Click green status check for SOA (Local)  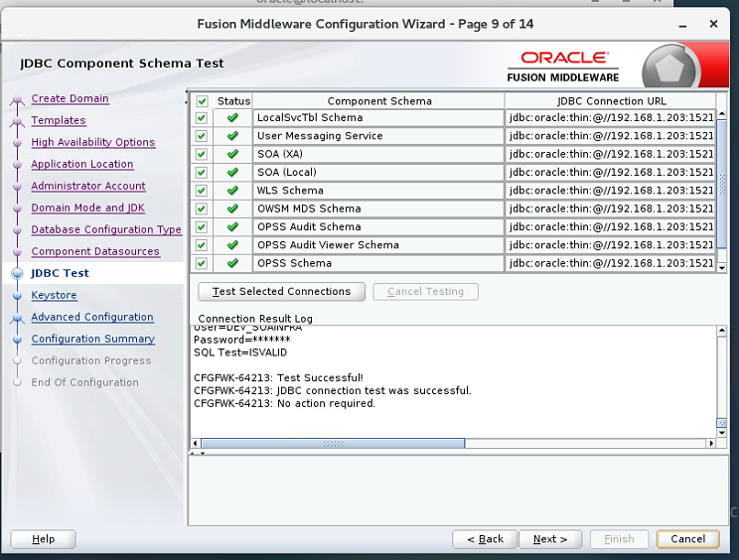point(232,173)
